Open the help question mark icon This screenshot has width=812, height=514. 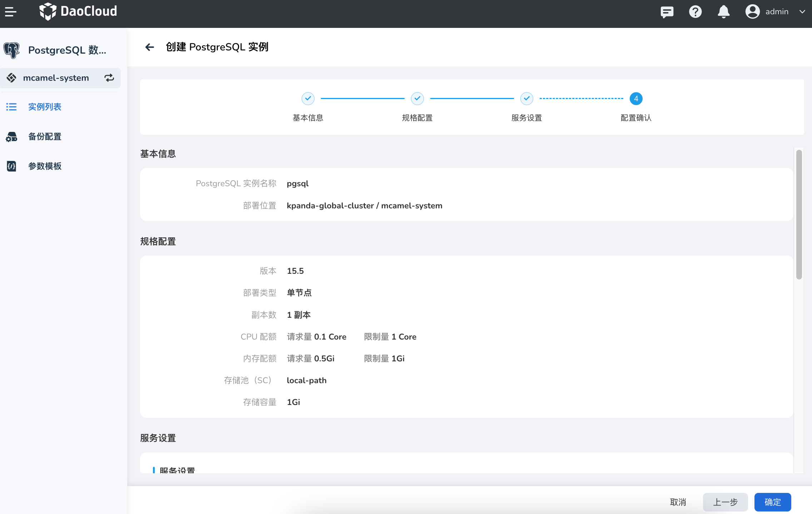[x=695, y=12]
